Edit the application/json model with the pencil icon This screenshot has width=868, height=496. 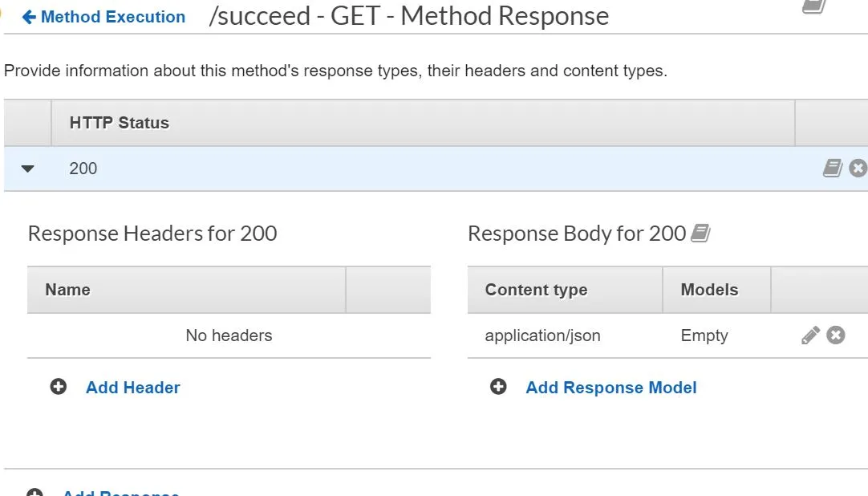click(x=810, y=335)
